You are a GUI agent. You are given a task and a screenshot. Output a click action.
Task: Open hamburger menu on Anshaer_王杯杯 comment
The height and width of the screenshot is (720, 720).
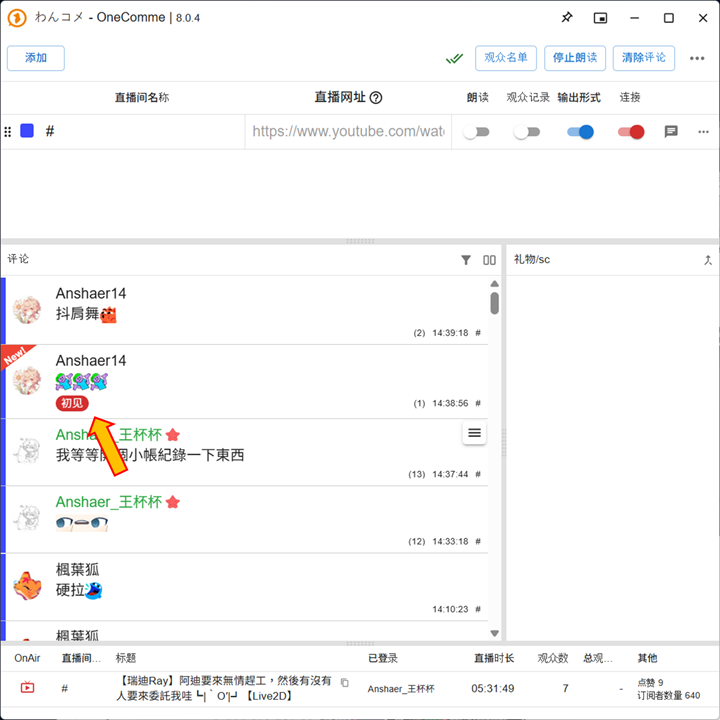[475, 433]
